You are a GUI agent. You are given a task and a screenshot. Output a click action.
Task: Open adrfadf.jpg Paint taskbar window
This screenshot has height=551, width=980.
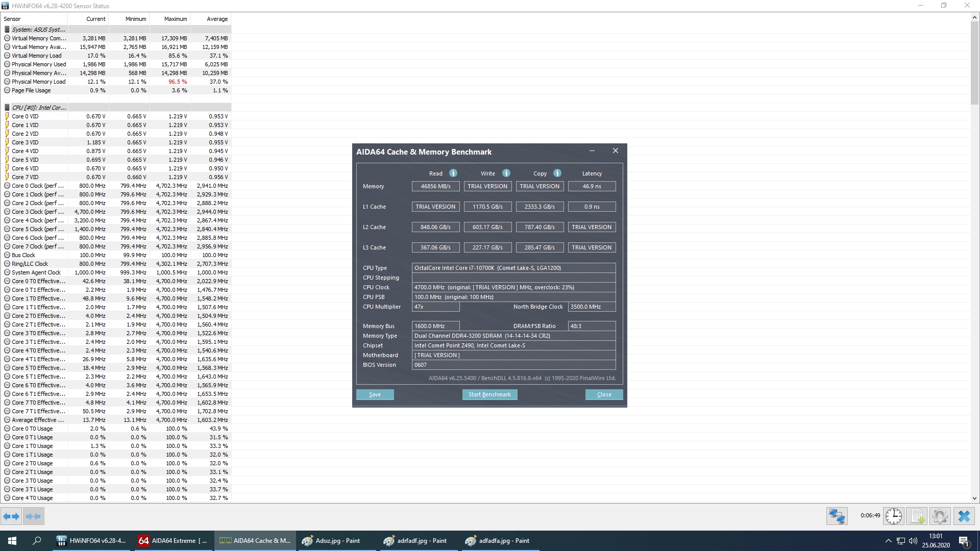pos(418,541)
